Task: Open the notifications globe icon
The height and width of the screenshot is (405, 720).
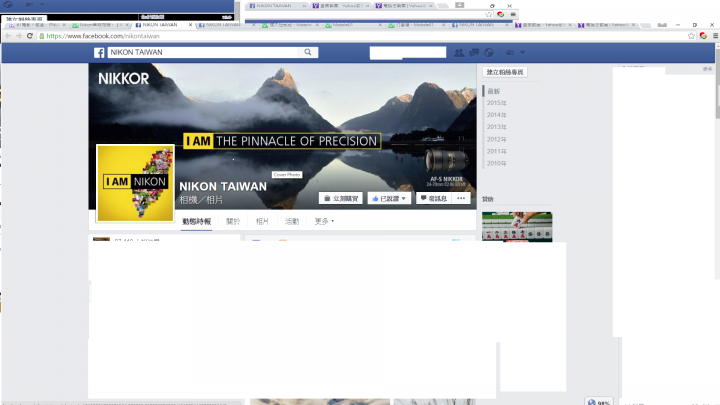Action: 489,53
